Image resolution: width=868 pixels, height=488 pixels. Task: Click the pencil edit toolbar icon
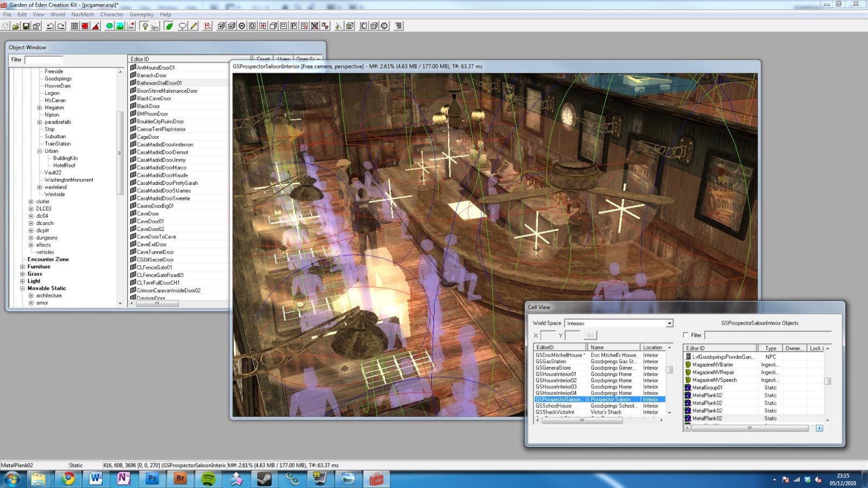194,26
